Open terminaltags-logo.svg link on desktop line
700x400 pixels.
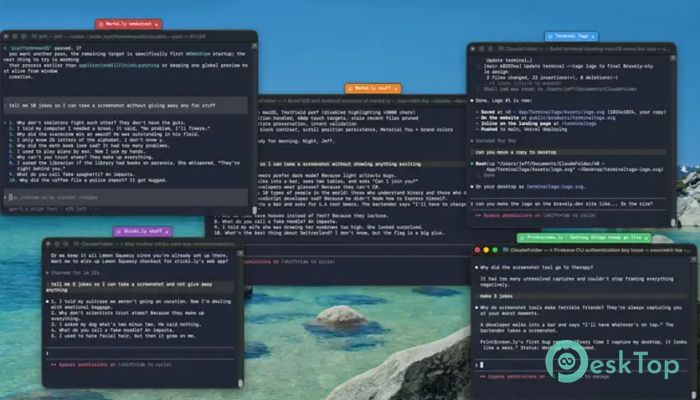tap(555, 187)
